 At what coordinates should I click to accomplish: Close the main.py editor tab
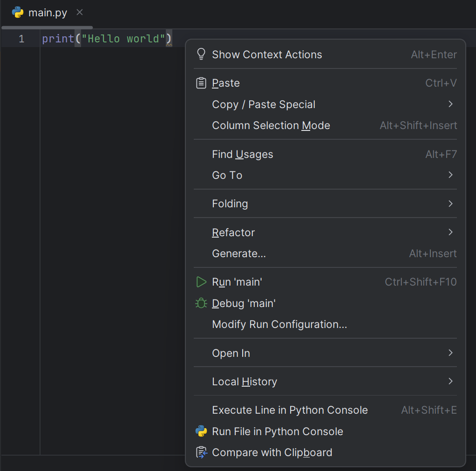point(80,13)
